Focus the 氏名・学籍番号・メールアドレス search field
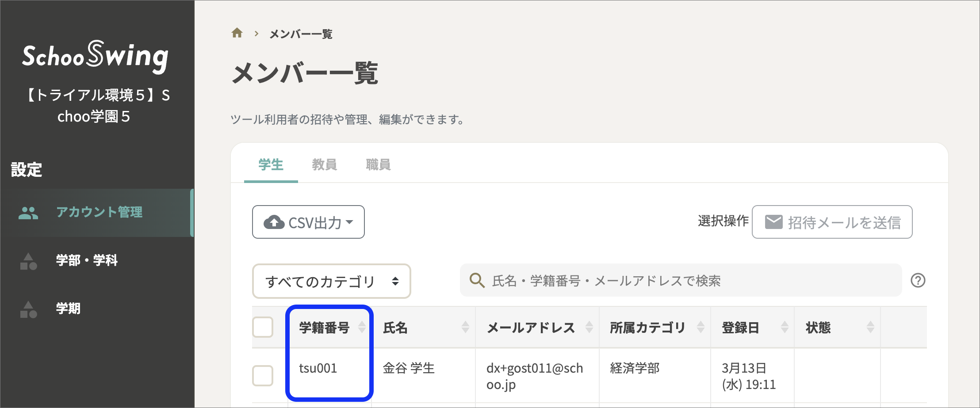Image resolution: width=980 pixels, height=408 pixels. coord(681,280)
